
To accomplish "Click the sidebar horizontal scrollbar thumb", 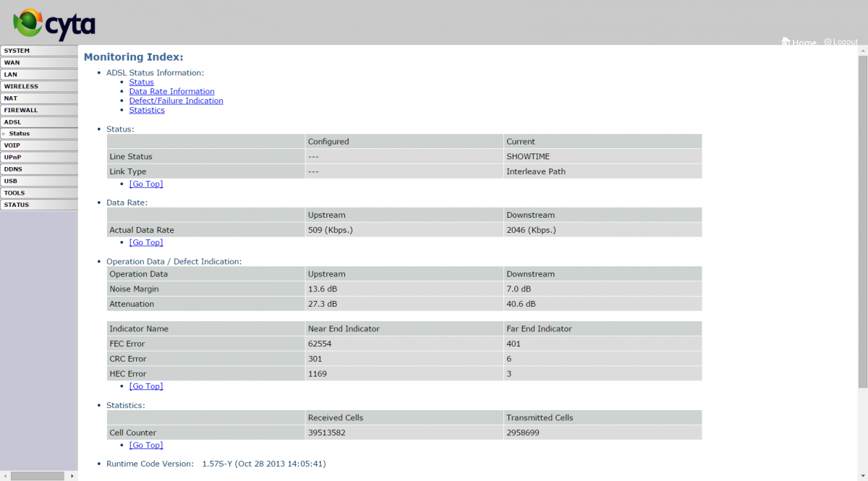I will pyautogui.click(x=38, y=476).
